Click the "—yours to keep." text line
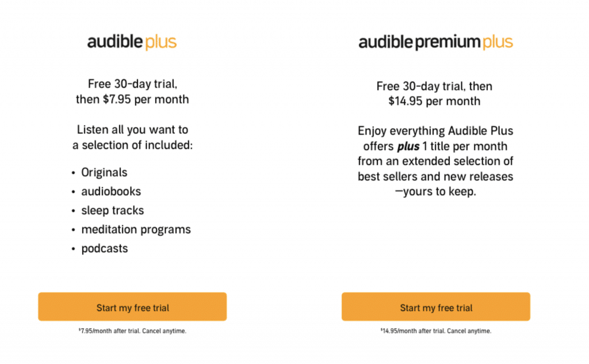This screenshot has width=589, height=364. (x=435, y=191)
